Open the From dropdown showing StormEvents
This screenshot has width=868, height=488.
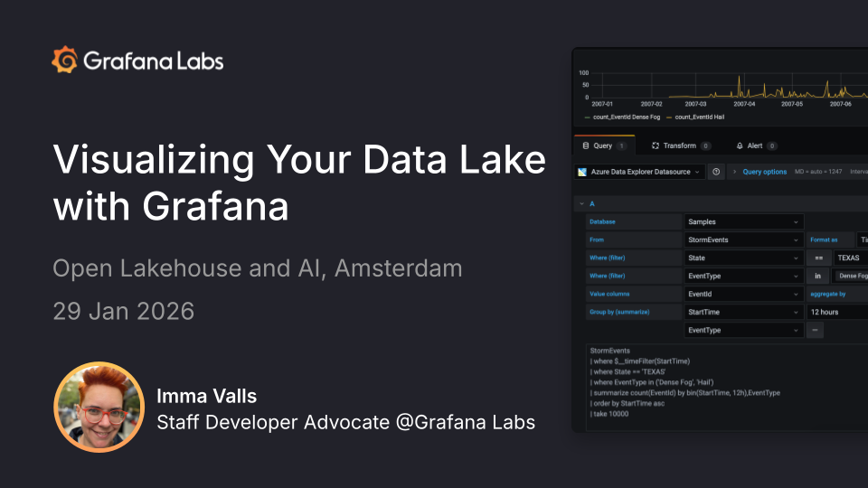click(743, 239)
